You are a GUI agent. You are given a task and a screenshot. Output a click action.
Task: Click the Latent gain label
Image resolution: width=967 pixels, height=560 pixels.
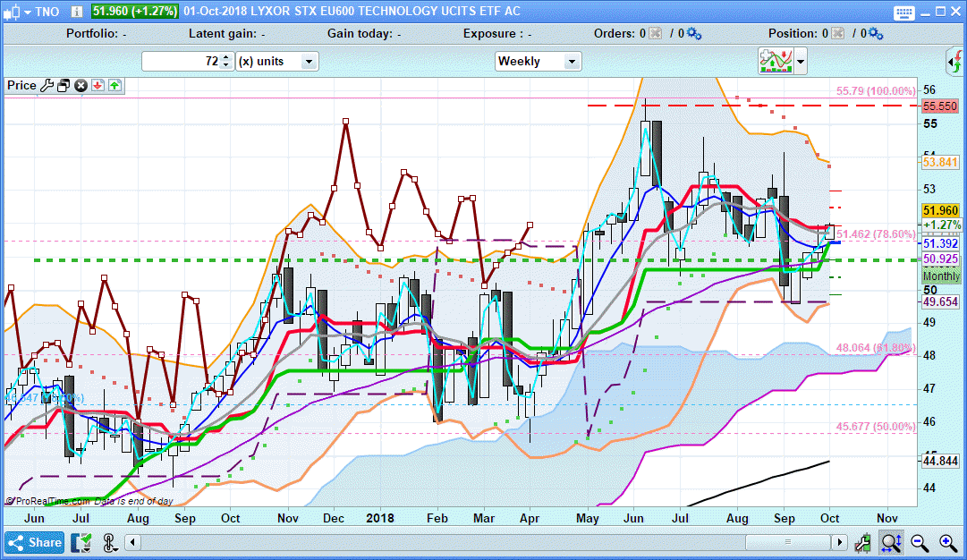point(227,33)
